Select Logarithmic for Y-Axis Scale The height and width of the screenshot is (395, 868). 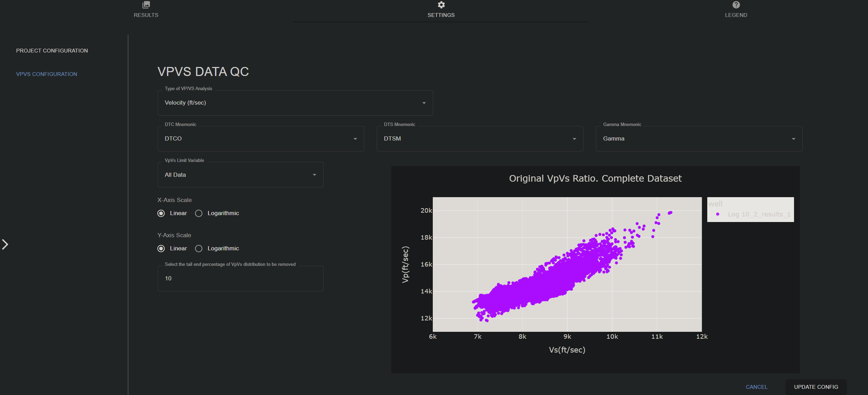[199, 248]
